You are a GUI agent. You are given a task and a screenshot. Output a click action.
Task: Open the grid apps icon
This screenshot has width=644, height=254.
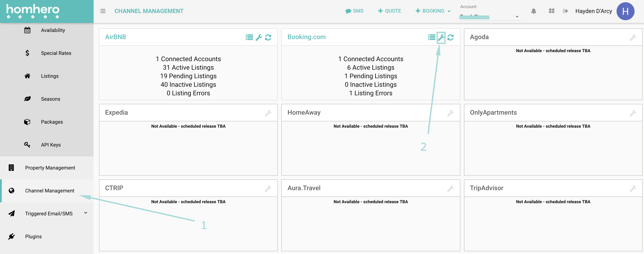click(x=552, y=11)
